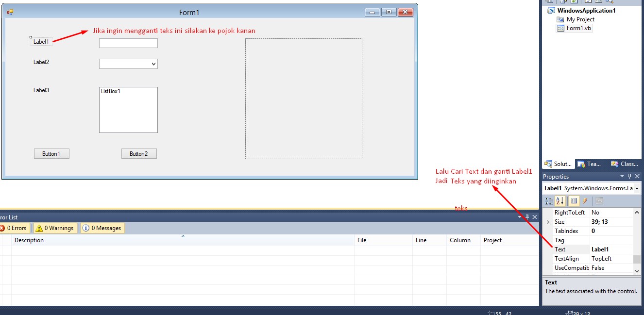Image resolution: width=644 pixels, height=315 pixels.
Task: Select Form1.vb in Solution Explorer
Action: (x=577, y=28)
